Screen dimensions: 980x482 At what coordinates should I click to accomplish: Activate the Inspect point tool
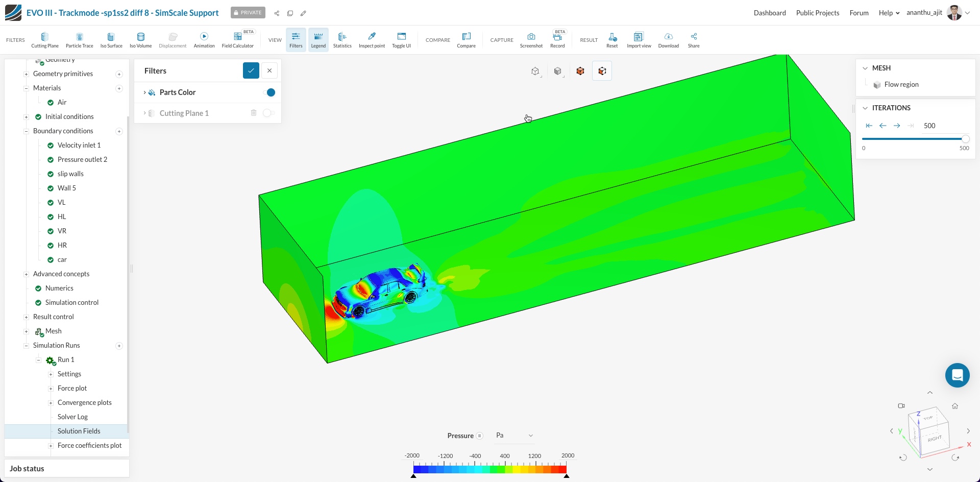click(372, 40)
